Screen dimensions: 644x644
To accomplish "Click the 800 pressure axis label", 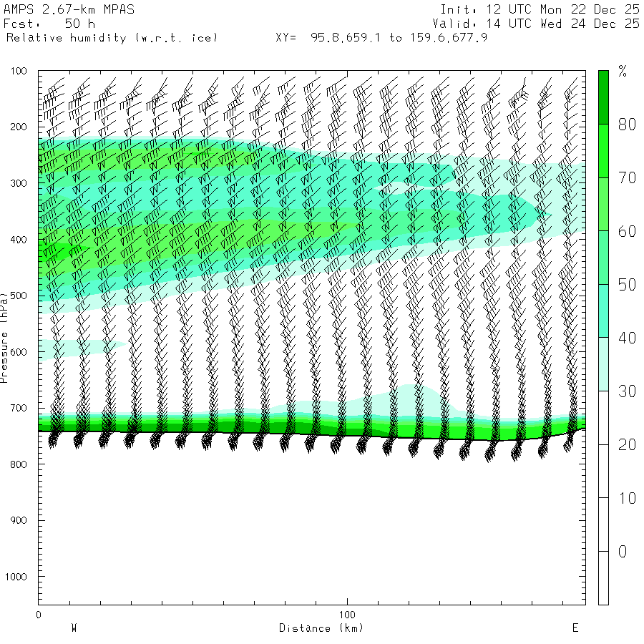I will point(19,464).
